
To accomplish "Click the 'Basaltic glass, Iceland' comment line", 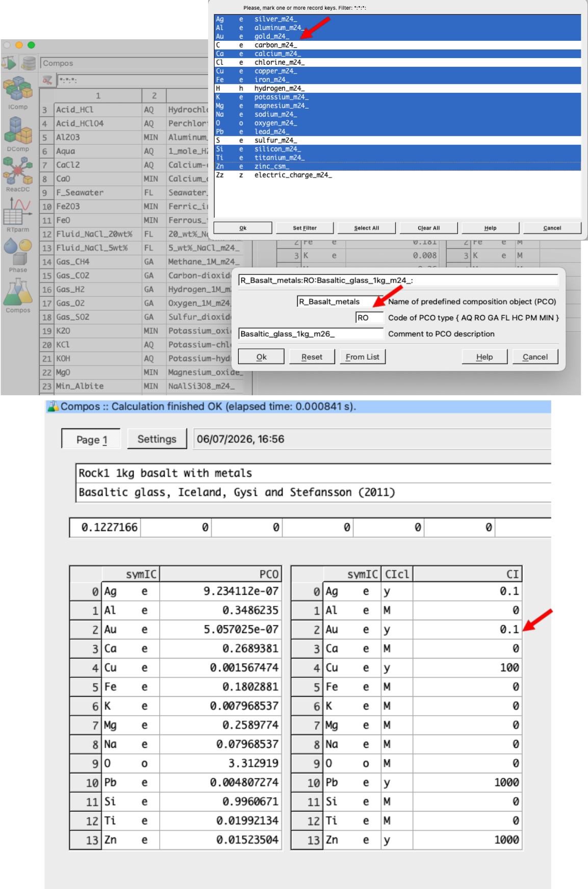I will click(314, 492).
